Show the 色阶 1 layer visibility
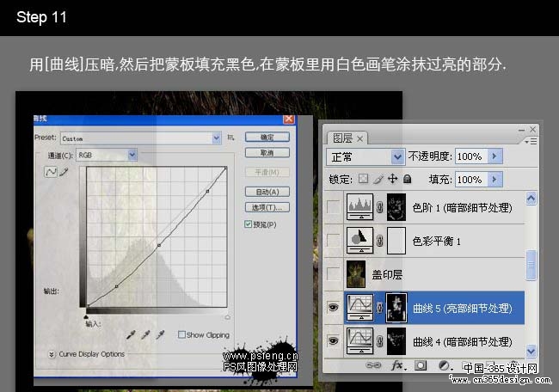The width and height of the screenshot is (559, 392). [334, 206]
